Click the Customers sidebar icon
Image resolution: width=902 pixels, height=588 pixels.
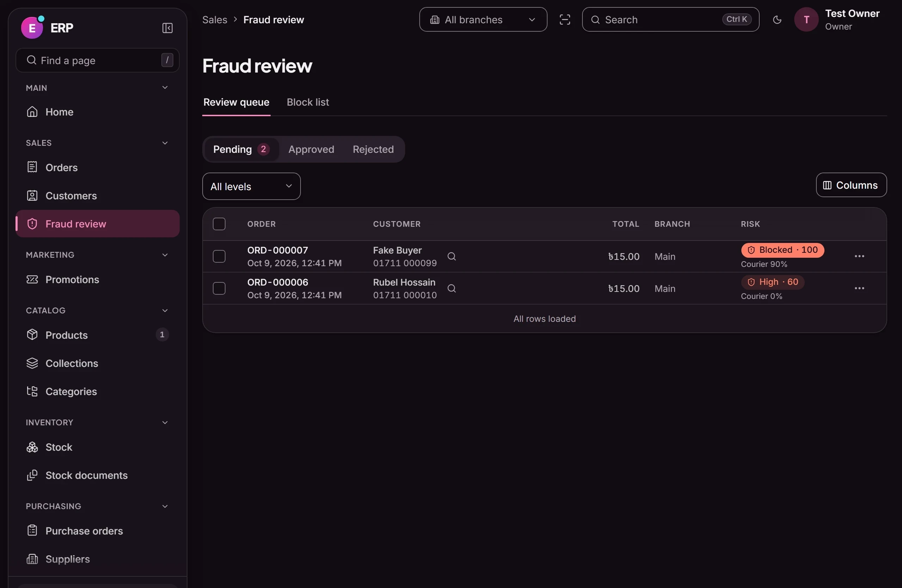[x=32, y=195]
